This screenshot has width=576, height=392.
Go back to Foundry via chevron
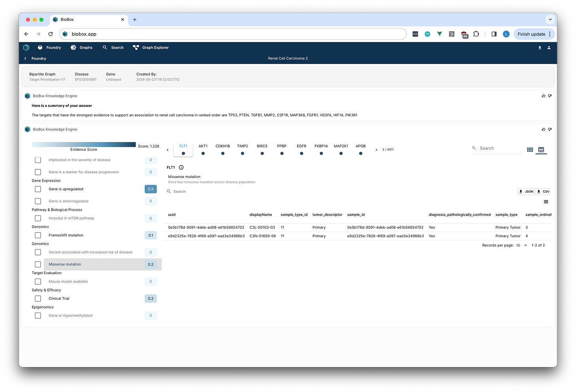[25, 59]
